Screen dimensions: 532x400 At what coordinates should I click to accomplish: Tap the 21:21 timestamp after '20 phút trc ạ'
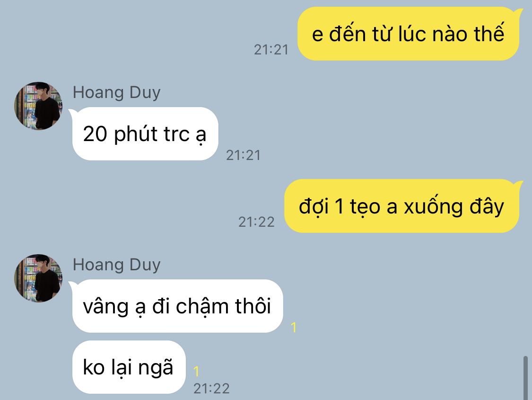tap(243, 156)
